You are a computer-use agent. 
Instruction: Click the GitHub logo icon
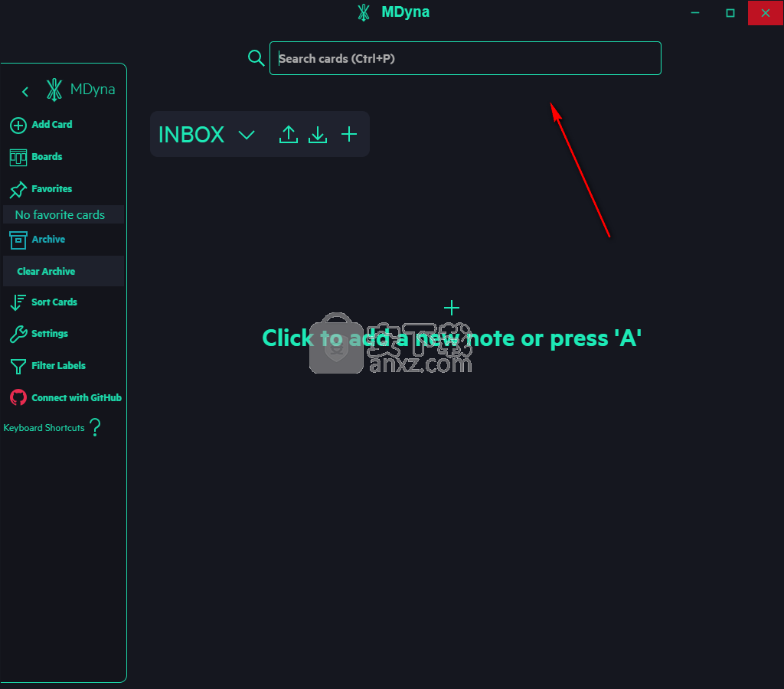(18, 397)
